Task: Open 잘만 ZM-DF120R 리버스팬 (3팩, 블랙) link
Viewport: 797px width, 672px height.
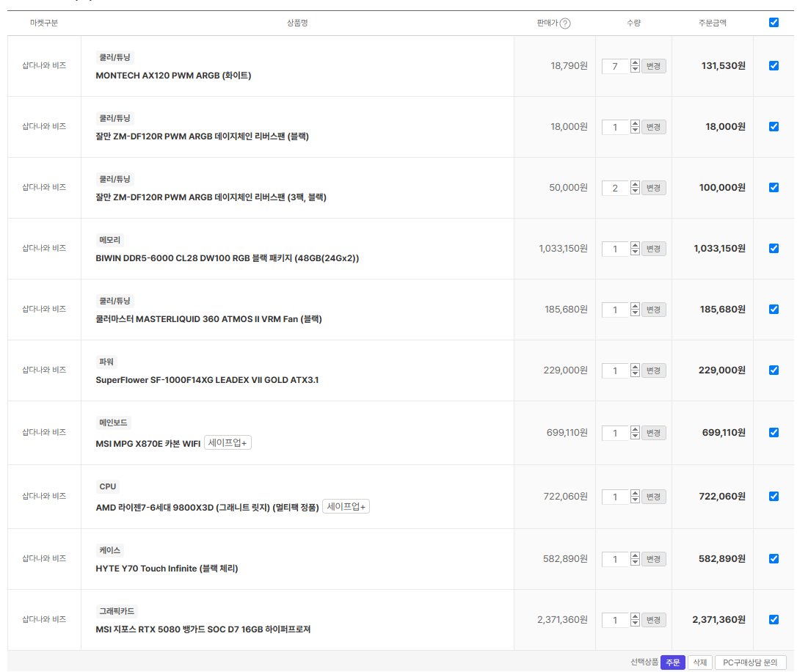Action: tap(211, 197)
